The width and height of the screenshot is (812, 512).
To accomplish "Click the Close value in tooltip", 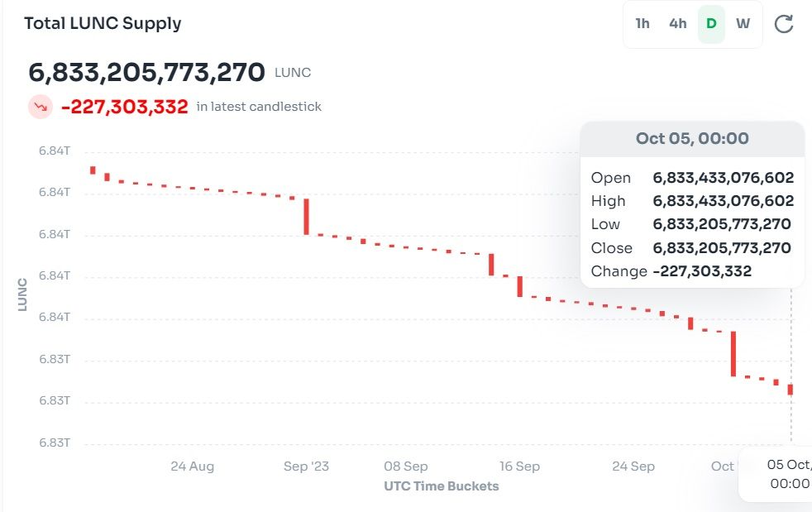I will click(x=722, y=248).
